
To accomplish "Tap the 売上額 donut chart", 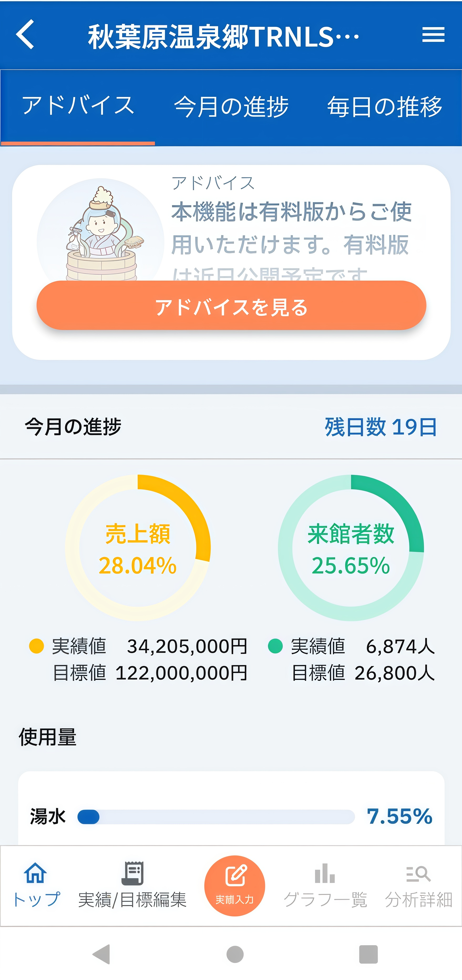I will pyautogui.click(x=138, y=548).
